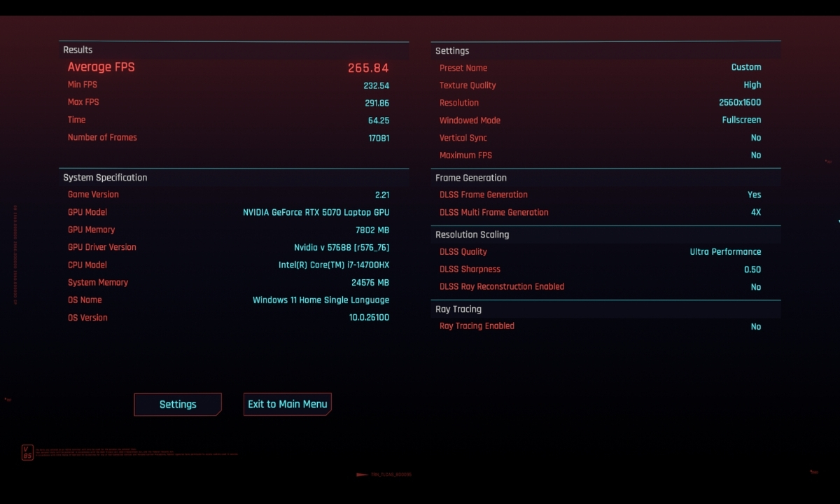Click DLSS Quality value Ultra Performance
Image resolution: width=840 pixels, height=504 pixels.
[x=725, y=252]
